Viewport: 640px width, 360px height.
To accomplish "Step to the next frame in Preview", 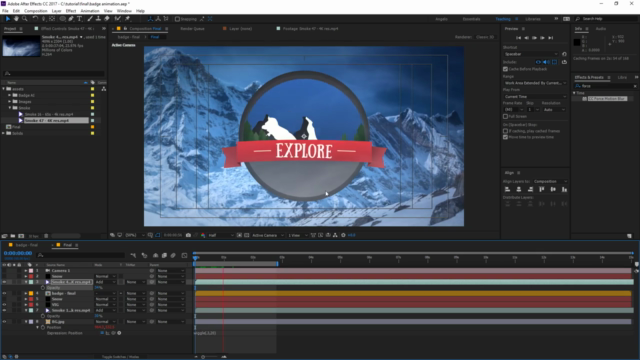I will (542, 38).
